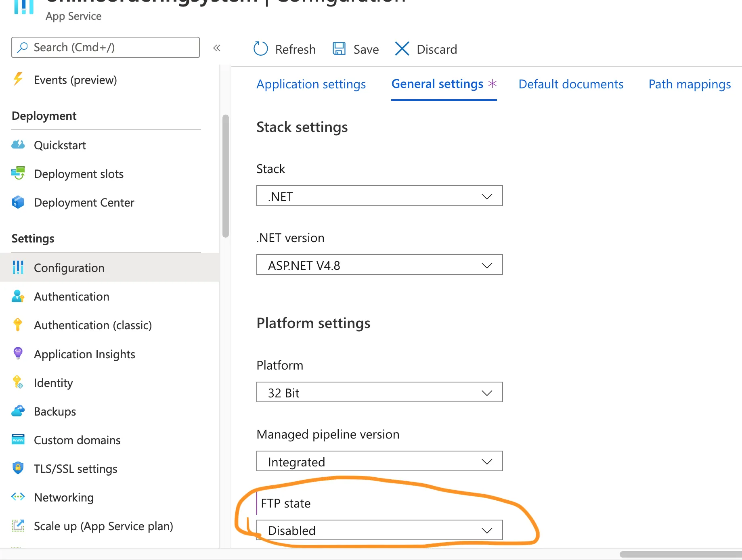Switch to Default documents tab

pyautogui.click(x=570, y=84)
